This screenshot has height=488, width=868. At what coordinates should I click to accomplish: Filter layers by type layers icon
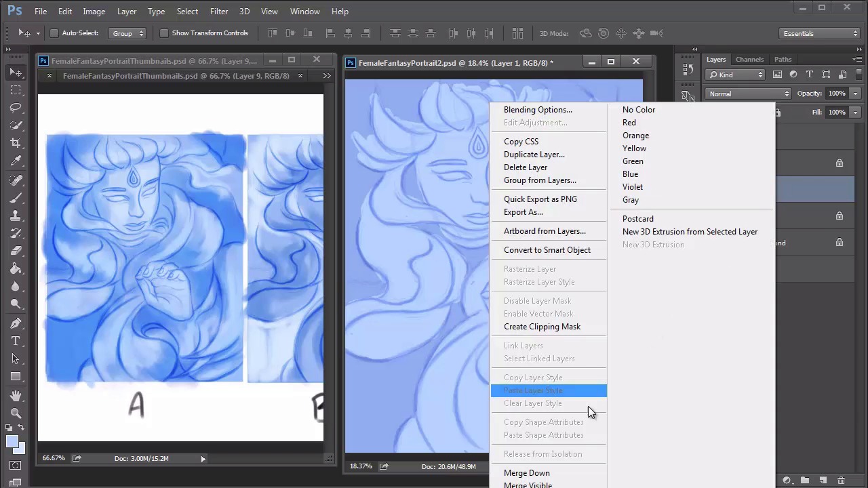[x=810, y=75]
